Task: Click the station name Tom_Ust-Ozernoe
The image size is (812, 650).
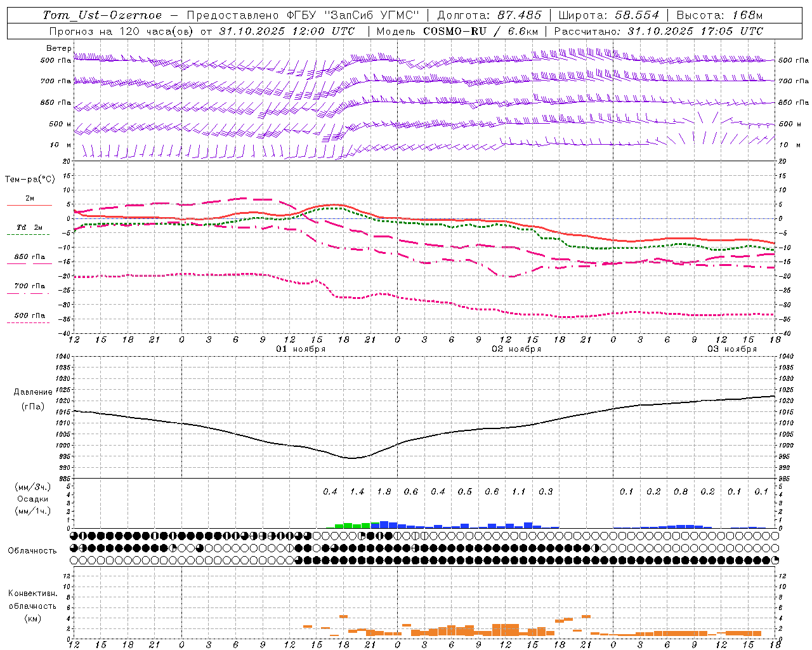Action: click(102, 15)
